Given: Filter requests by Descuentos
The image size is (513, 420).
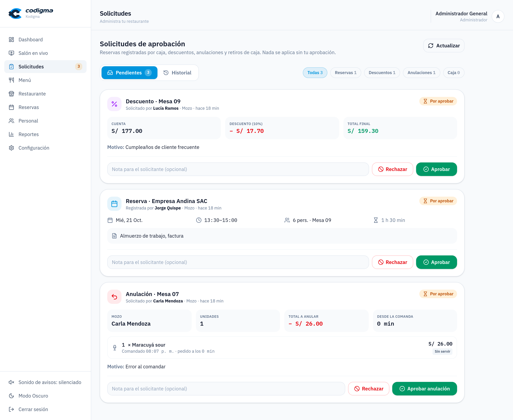Looking at the screenshot, I should point(382,72).
